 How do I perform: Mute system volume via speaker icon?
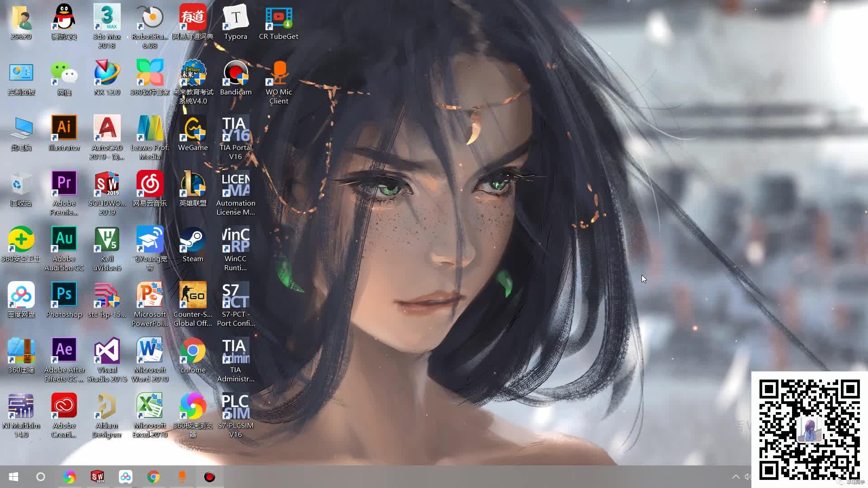click(x=749, y=477)
